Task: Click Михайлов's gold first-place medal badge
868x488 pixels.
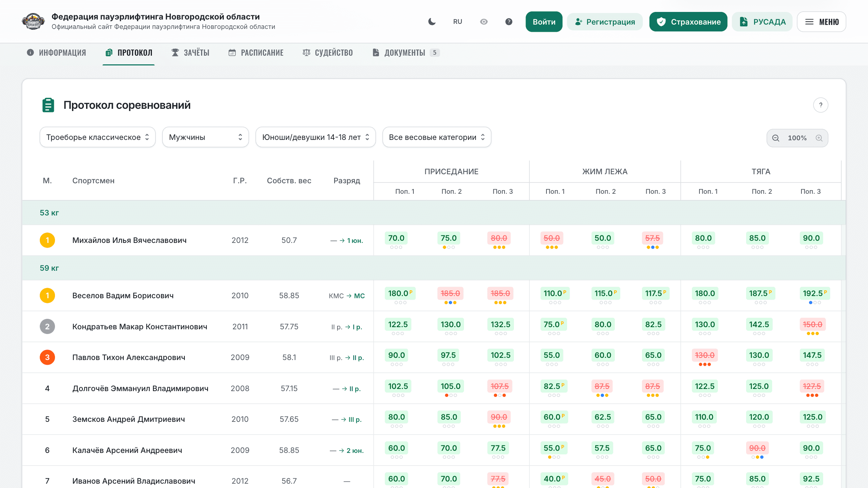Action: coord(47,240)
